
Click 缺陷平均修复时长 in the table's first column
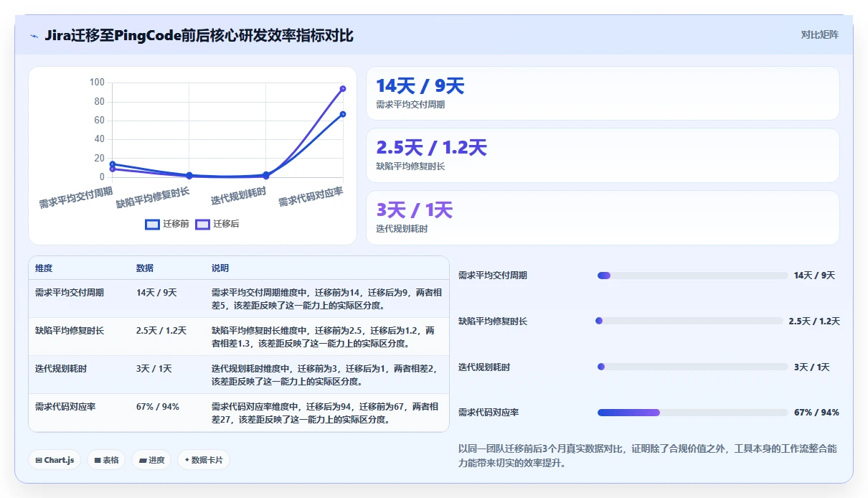click(x=70, y=331)
